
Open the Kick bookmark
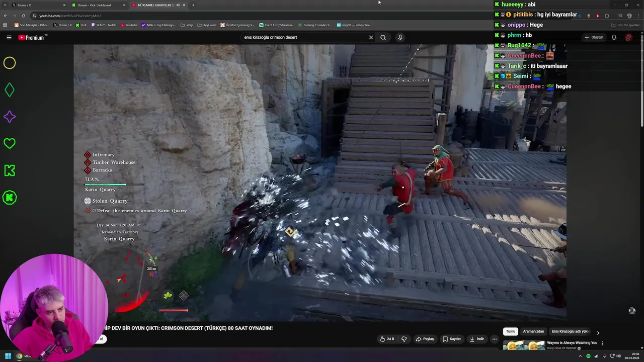(82, 25)
